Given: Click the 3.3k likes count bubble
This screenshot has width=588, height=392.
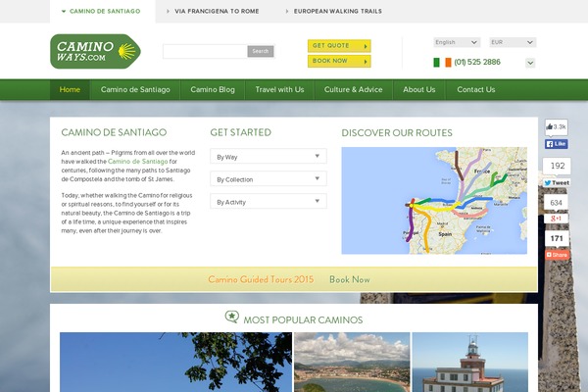Looking at the screenshot, I should [x=556, y=127].
